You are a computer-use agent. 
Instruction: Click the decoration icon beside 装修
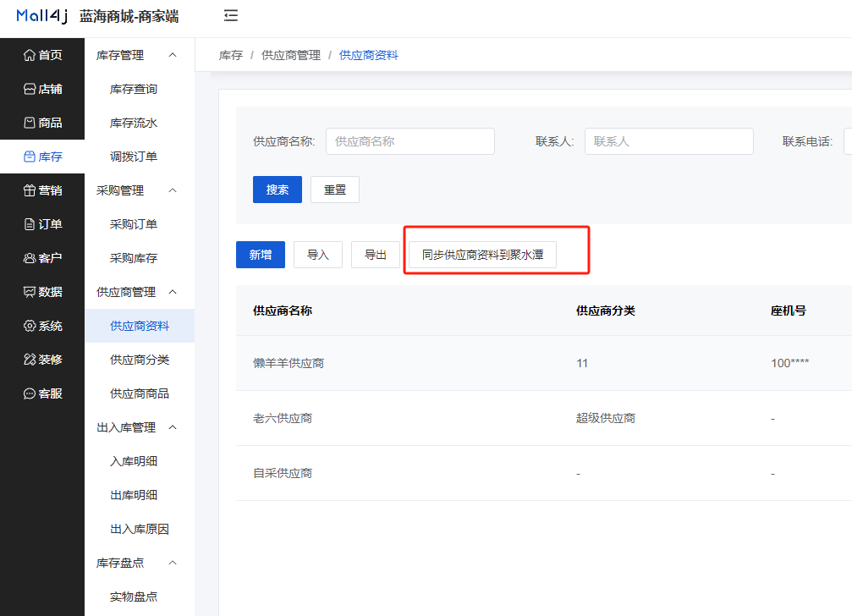(x=30, y=360)
